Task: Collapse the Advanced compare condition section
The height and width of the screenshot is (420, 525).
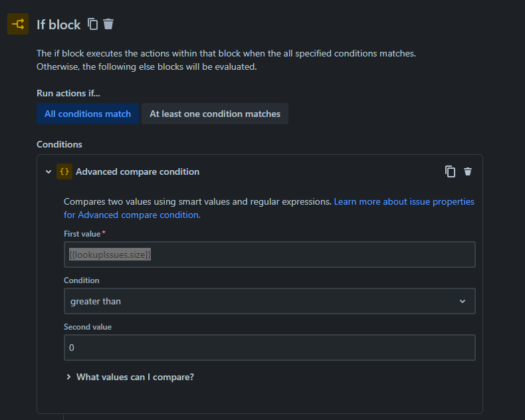Action: (48, 171)
